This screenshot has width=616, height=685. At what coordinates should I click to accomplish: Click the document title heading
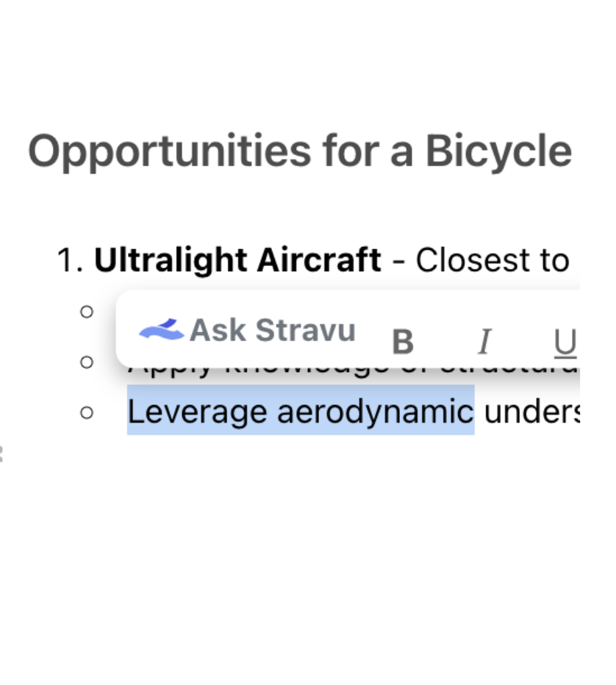point(300,151)
